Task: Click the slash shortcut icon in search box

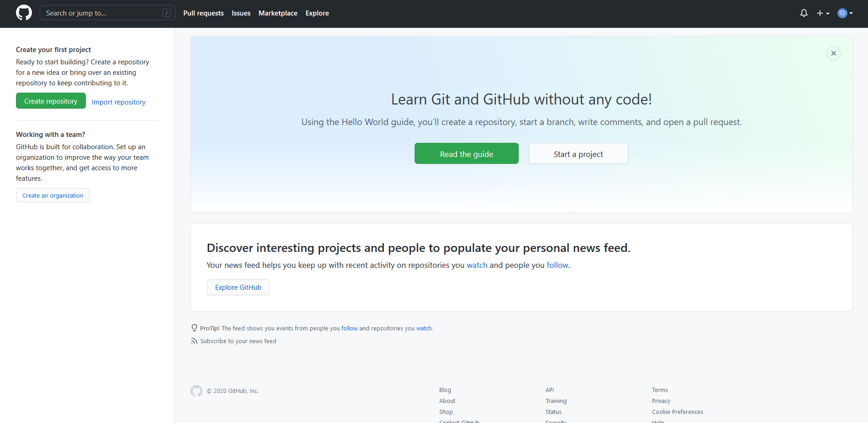Action: point(167,13)
